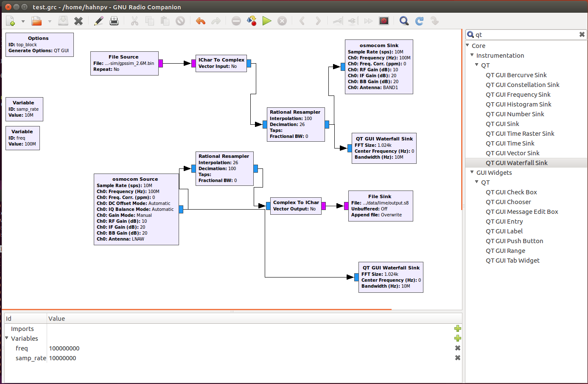Viewport: 588px width, 384px height.
Task: Select QT GUI Waterfall Sink in block tree
Action: [x=516, y=163]
